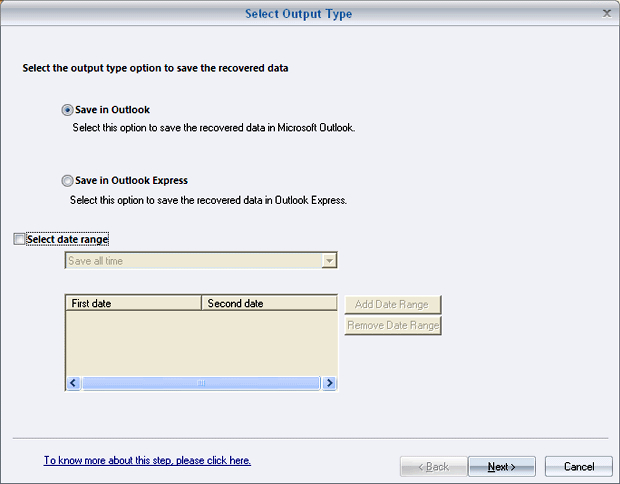Click the First date column header
The width and height of the screenshot is (620, 484).
pos(134,303)
